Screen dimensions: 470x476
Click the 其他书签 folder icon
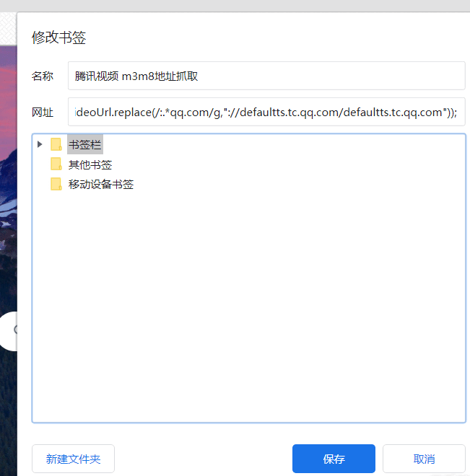56,164
